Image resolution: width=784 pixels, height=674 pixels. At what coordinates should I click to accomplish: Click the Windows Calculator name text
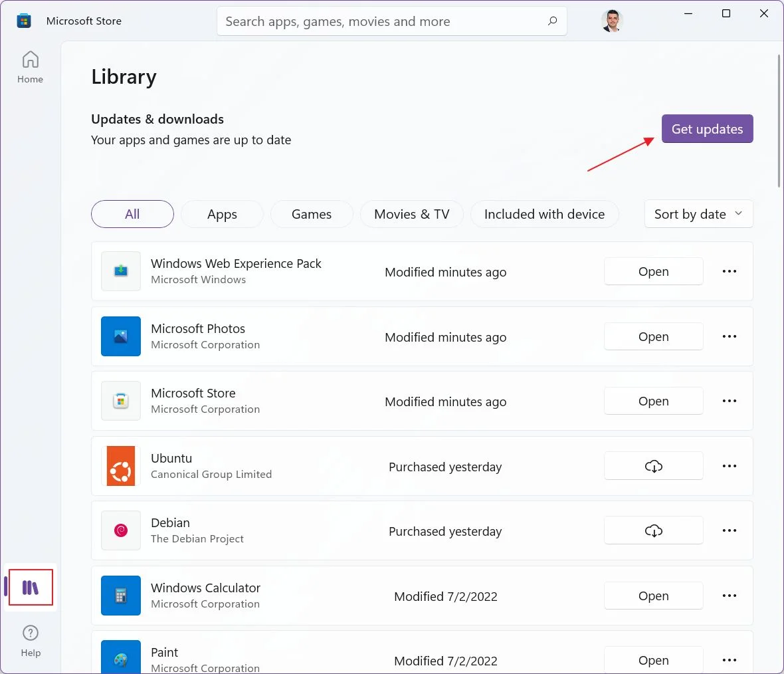pos(205,588)
